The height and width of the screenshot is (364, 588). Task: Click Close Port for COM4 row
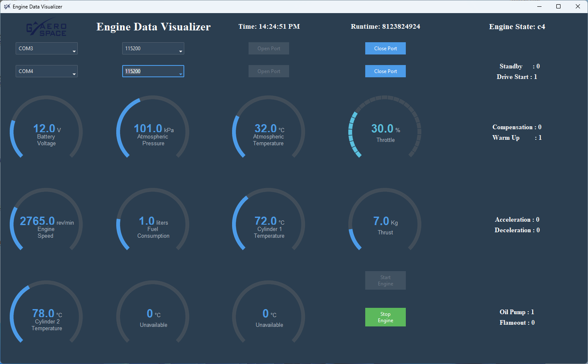click(x=385, y=71)
